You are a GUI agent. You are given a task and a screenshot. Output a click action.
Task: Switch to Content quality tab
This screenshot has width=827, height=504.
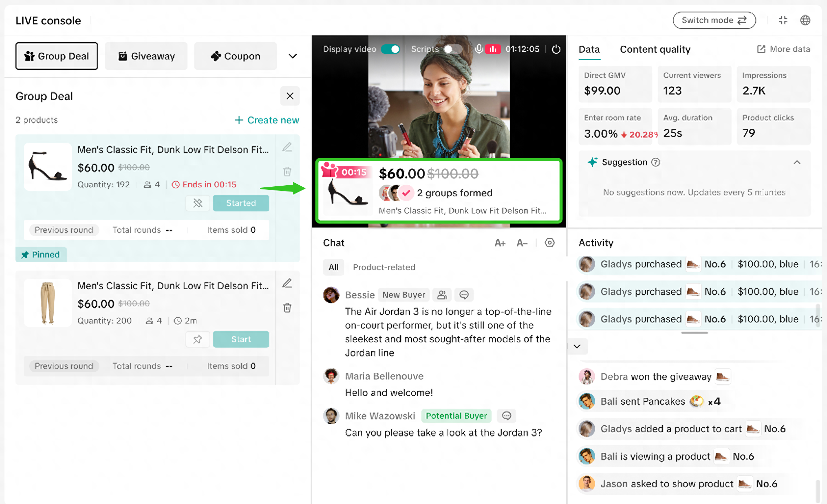pyautogui.click(x=655, y=49)
